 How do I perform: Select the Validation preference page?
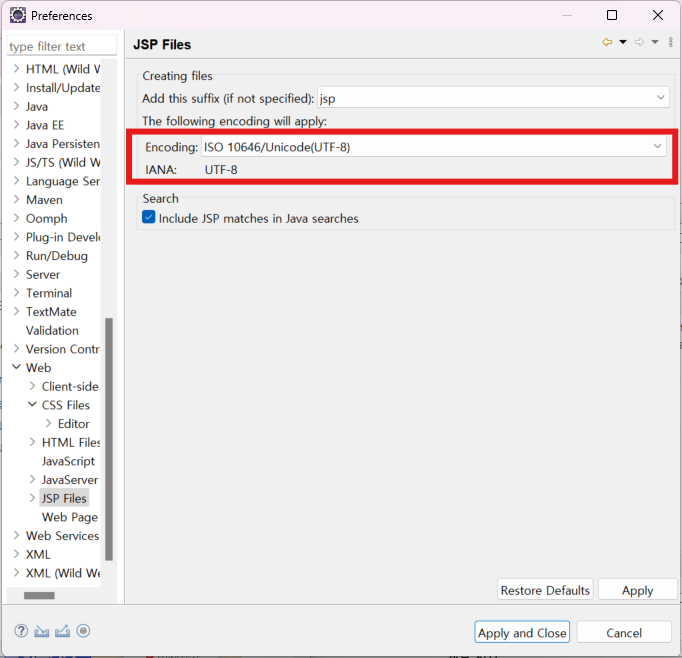[52, 331]
